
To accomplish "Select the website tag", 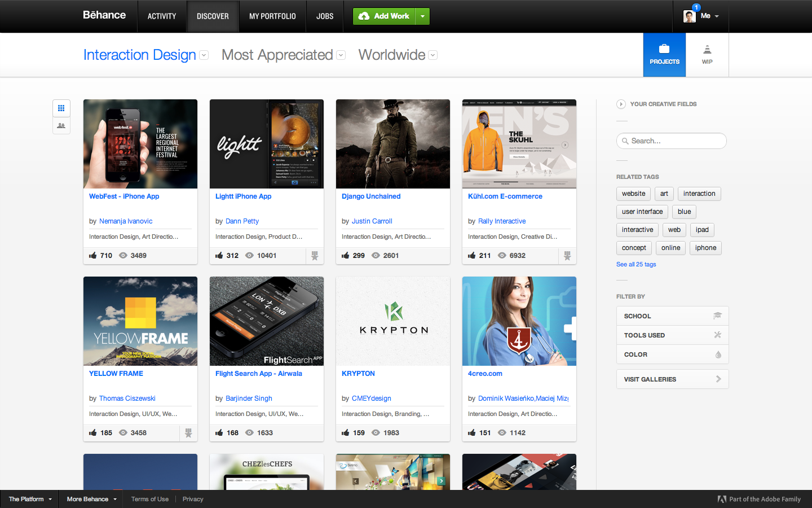I will tap(633, 194).
